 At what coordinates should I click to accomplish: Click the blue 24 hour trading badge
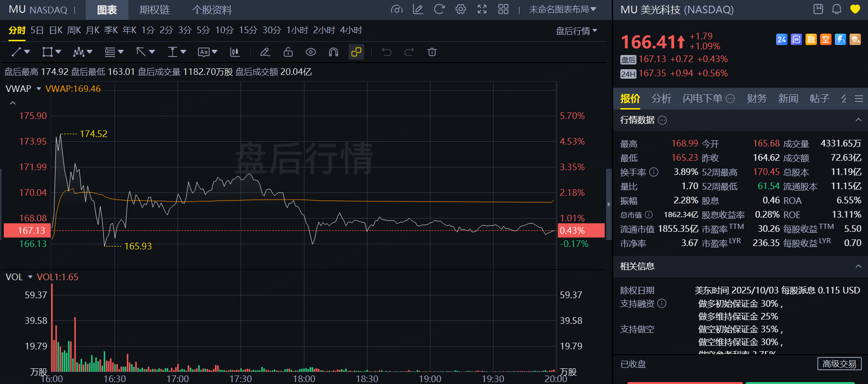tap(782, 39)
